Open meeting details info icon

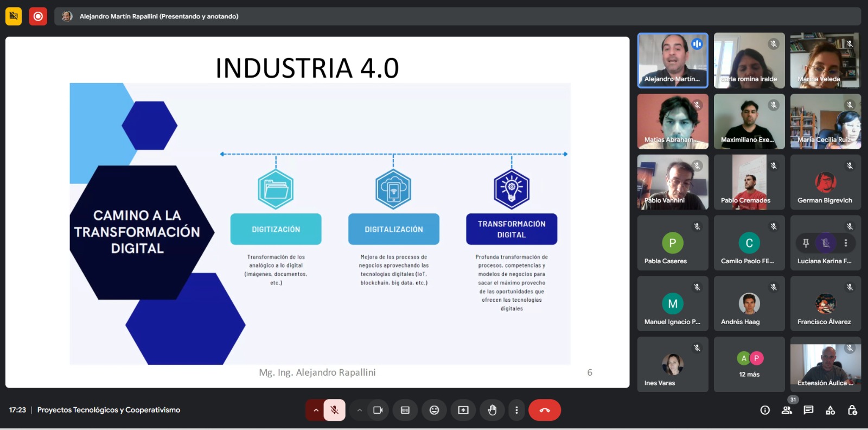click(x=765, y=410)
